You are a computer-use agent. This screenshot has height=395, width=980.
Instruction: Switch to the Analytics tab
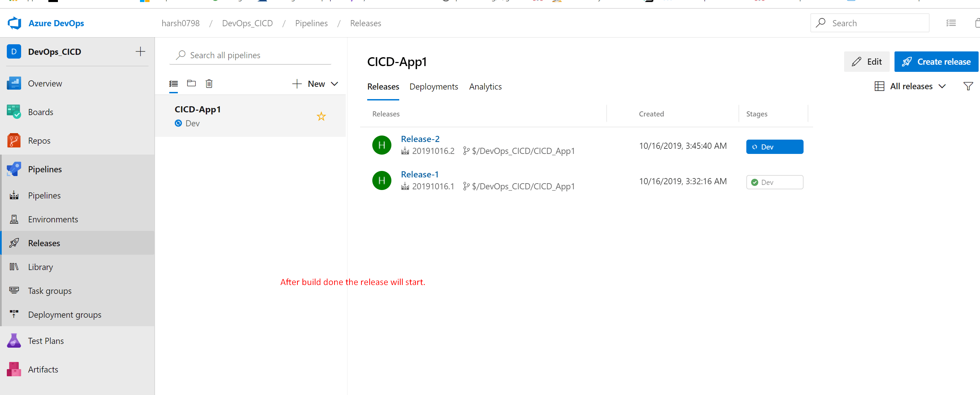point(485,87)
